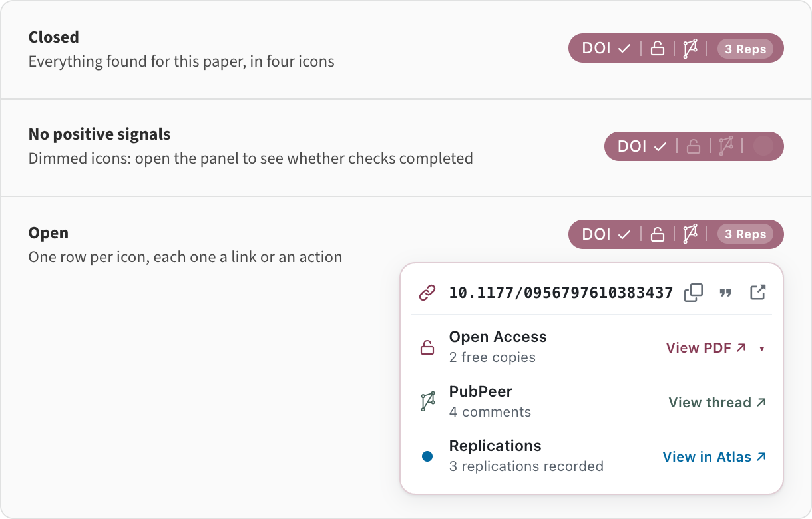Toggle the open badge's DOI checkmark segment
Screen dimensions: 812x519
[x=606, y=234]
